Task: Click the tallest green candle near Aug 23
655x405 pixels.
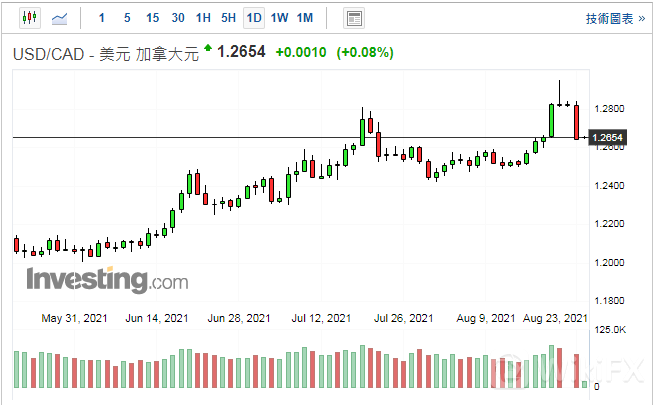Action: [551, 120]
